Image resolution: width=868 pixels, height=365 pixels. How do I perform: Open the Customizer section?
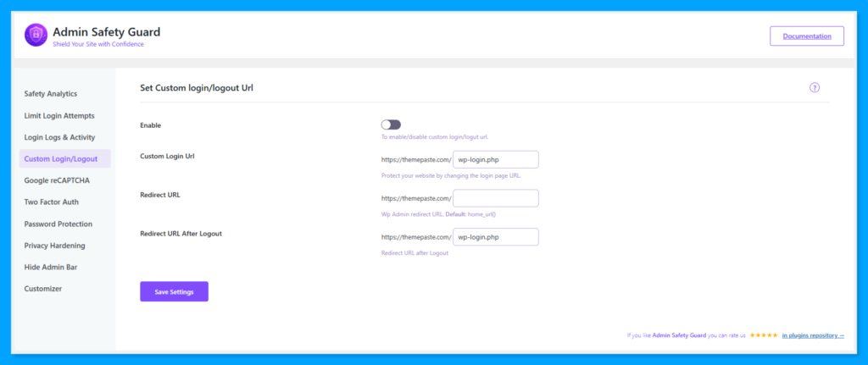(43, 289)
